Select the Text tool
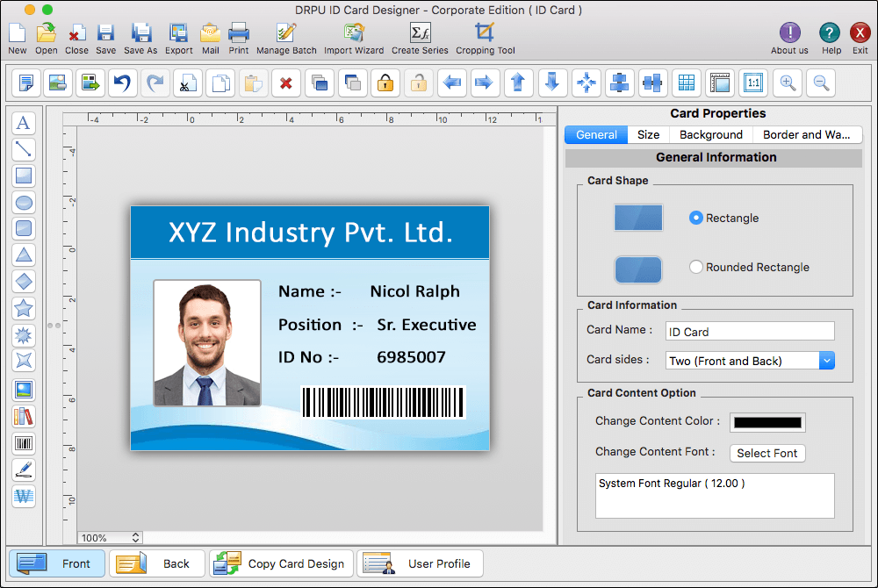 coord(24,123)
